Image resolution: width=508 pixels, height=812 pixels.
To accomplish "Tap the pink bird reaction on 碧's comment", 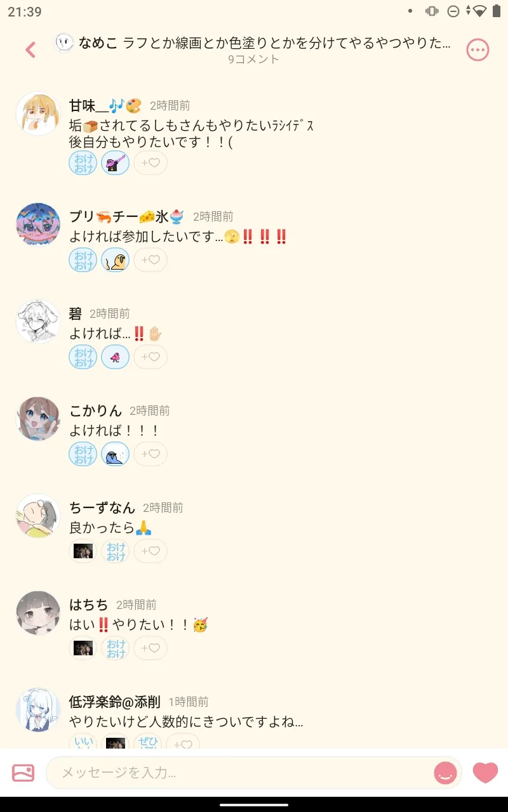I will 116,357.
